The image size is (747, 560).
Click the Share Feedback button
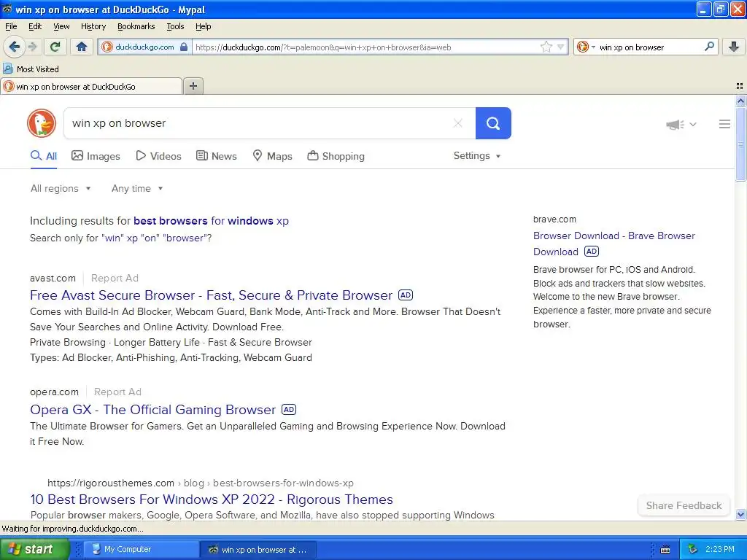point(684,506)
